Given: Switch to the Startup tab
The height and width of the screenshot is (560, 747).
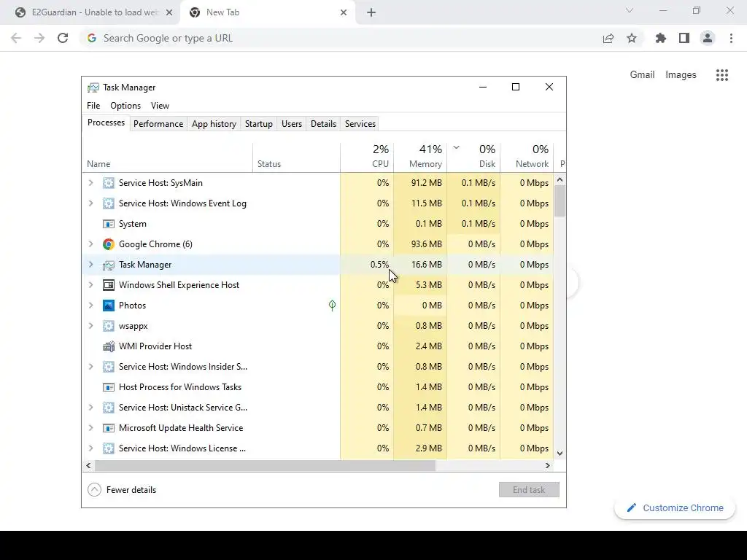Looking at the screenshot, I should coord(259,124).
